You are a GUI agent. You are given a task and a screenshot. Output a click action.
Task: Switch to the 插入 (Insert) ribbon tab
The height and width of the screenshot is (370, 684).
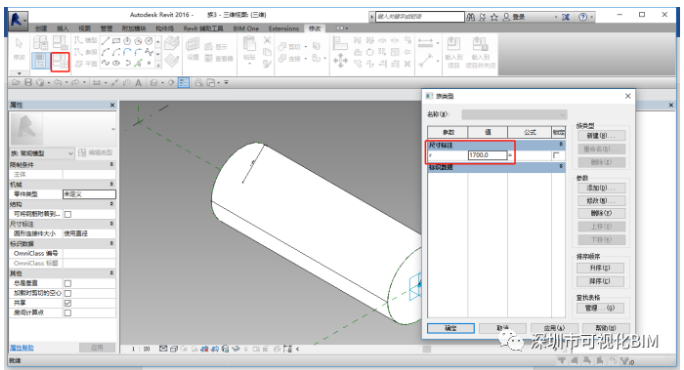click(63, 28)
